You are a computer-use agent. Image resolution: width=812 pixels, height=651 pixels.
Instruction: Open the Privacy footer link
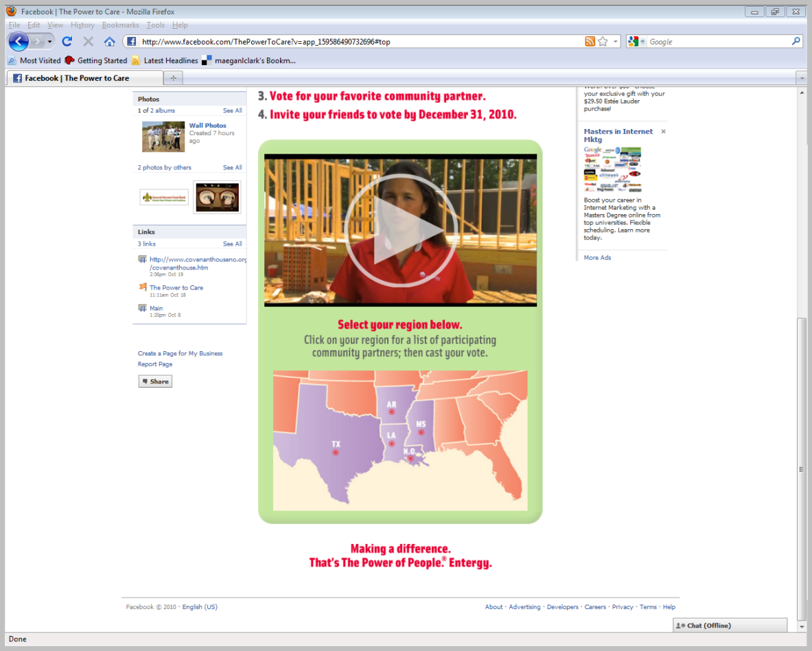pos(623,607)
